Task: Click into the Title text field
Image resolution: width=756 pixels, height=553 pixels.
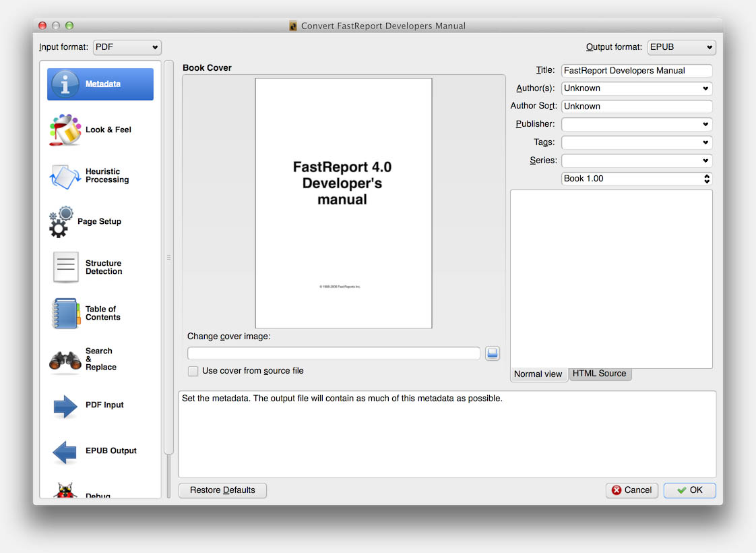Action: pos(637,70)
